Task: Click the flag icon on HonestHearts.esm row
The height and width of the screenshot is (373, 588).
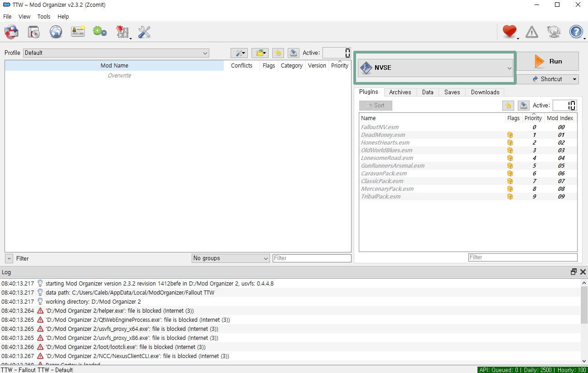Action: click(x=510, y=143)
